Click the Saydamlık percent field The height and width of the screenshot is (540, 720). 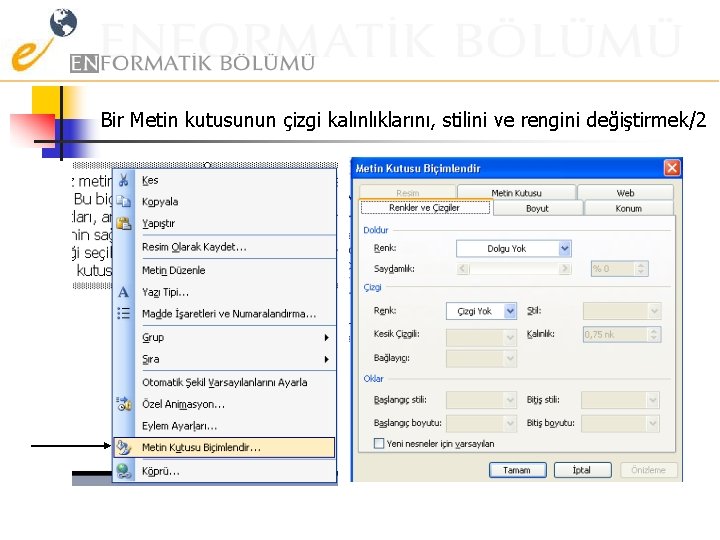[x=613, y=269]
